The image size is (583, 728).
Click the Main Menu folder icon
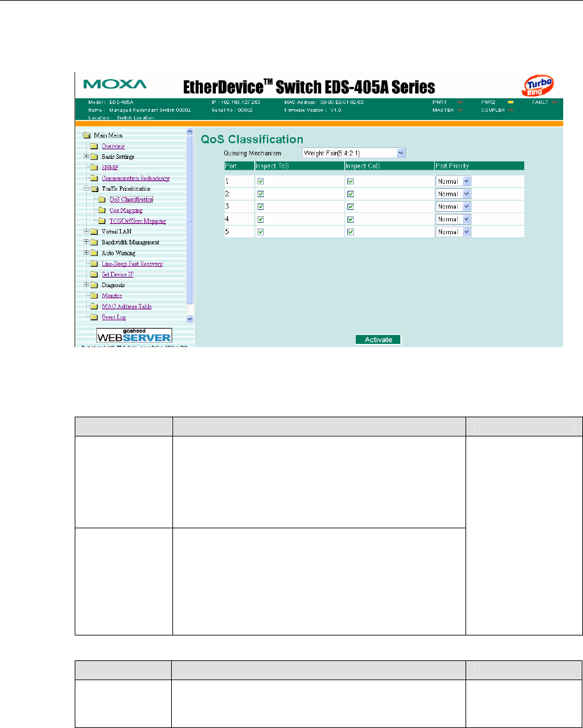(86, 135)
